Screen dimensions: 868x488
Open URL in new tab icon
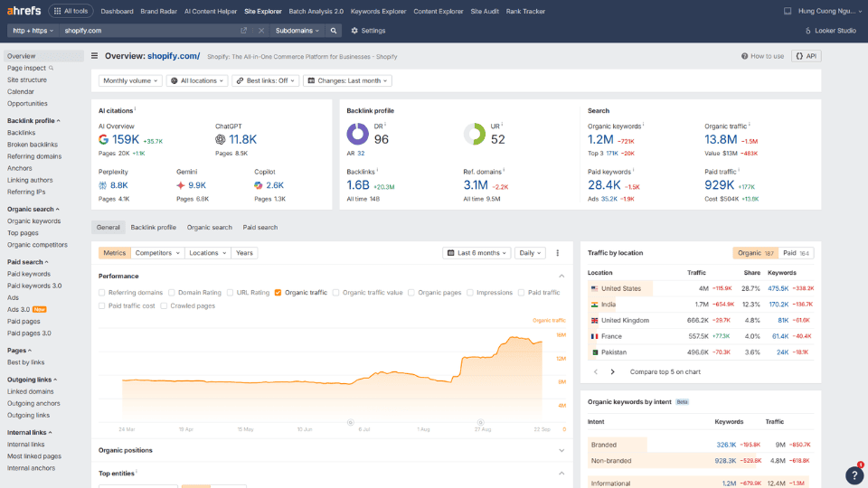click(x=243, y=31)
